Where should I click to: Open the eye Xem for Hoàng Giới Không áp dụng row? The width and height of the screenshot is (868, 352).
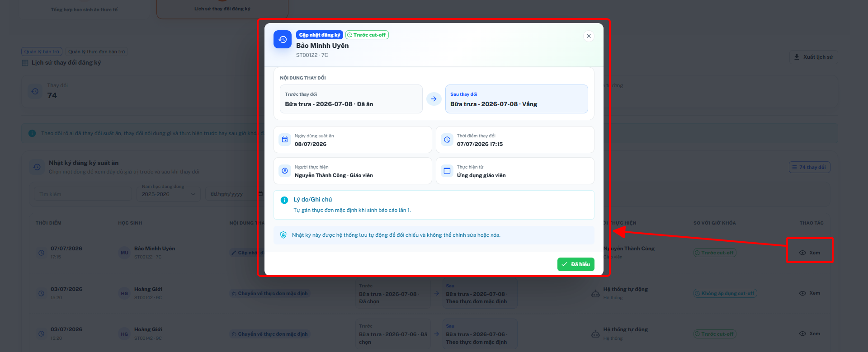coord(809,293)
